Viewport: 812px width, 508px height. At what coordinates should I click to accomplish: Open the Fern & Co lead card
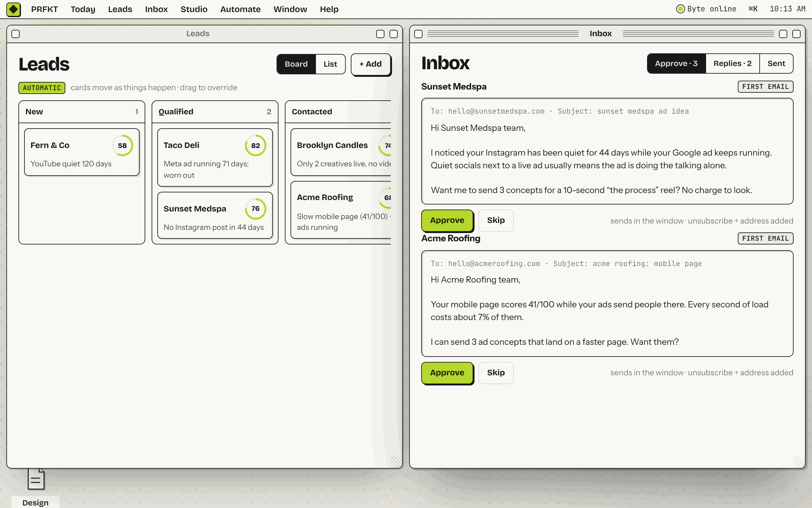[x=82, y=152]
